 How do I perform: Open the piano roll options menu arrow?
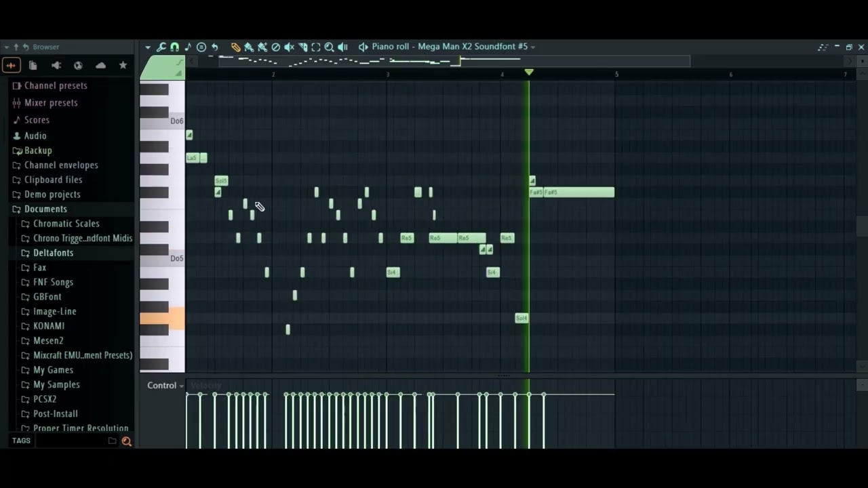pyautogui.click(x=148, y=47)
